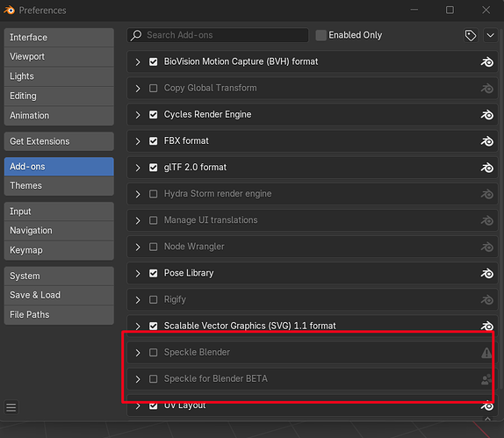Viewport: 504px width, 438px height.
Task: Toggle the Enabled Only checkbox
Action: tap(320, 35)
